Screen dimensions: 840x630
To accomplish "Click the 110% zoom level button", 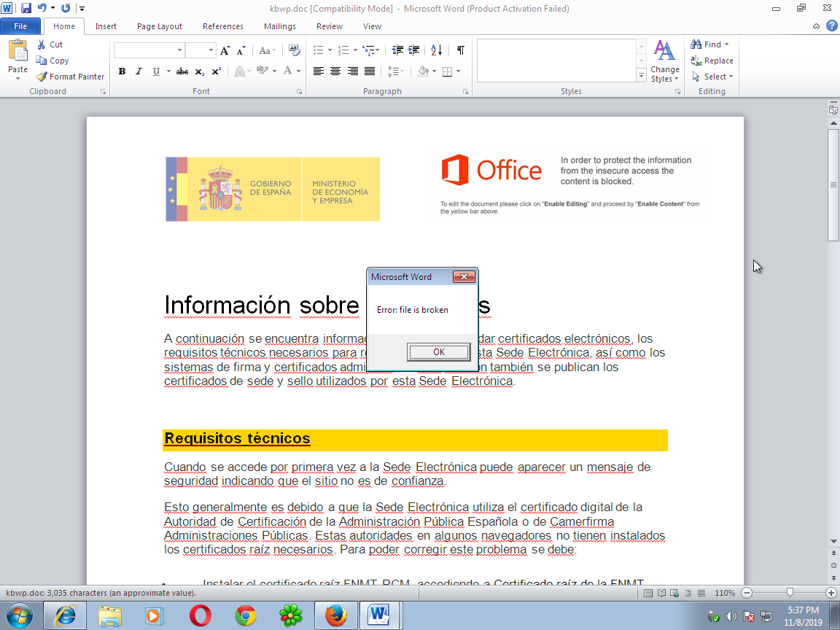I will click(x=724, y=593).
